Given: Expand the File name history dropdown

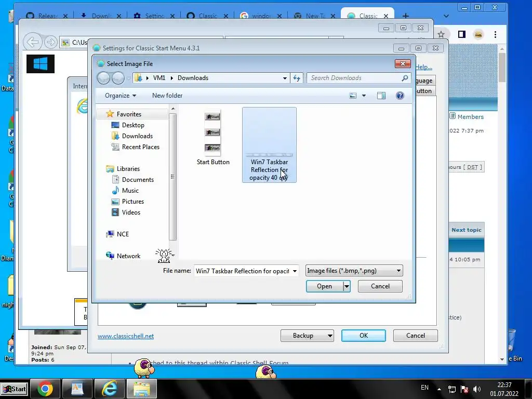Looking at the screenshot, I should [x=295, y=271].
